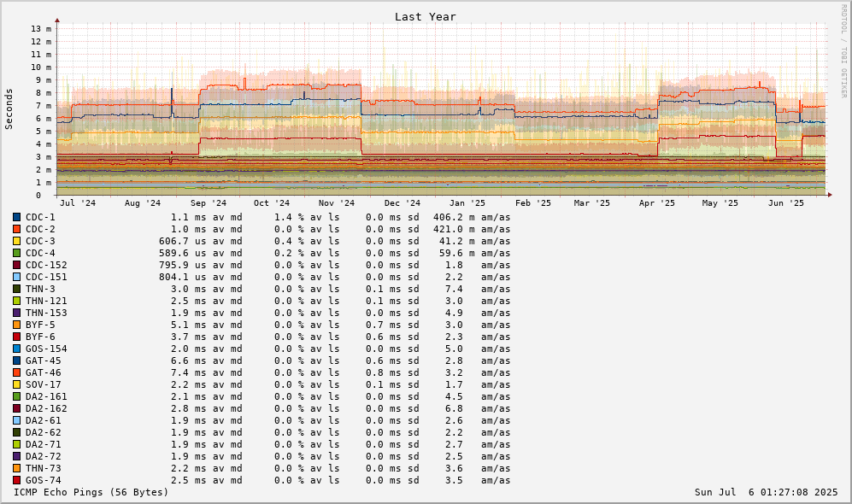Click the THN-73 orange swatch
The height and width of the screenshot is (504, 852).
tap(17, 468)
